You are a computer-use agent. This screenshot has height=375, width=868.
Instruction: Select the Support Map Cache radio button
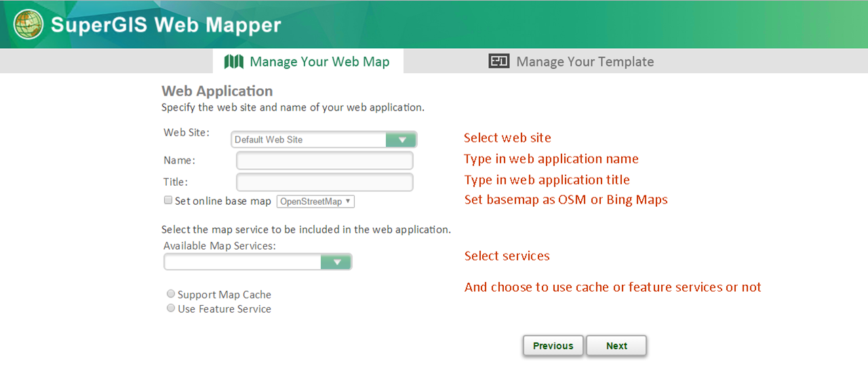pyautogui.click(x=171, y=294)
